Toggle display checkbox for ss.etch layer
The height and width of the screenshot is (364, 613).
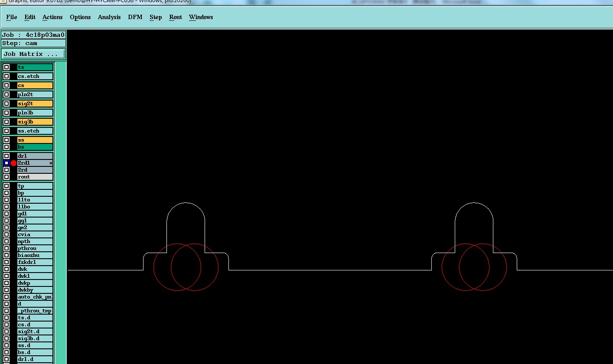[7, 131]
